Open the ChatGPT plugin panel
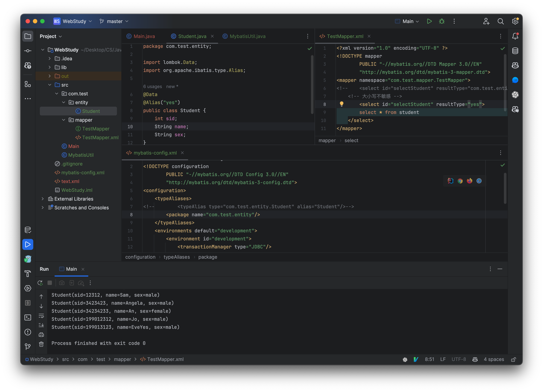 tap(515, 95)
